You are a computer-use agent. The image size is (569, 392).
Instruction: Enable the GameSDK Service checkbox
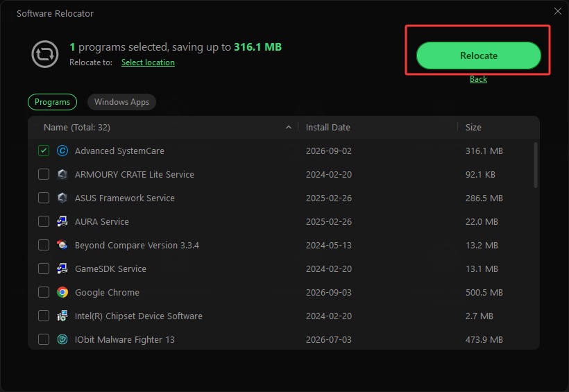[44, 269]
